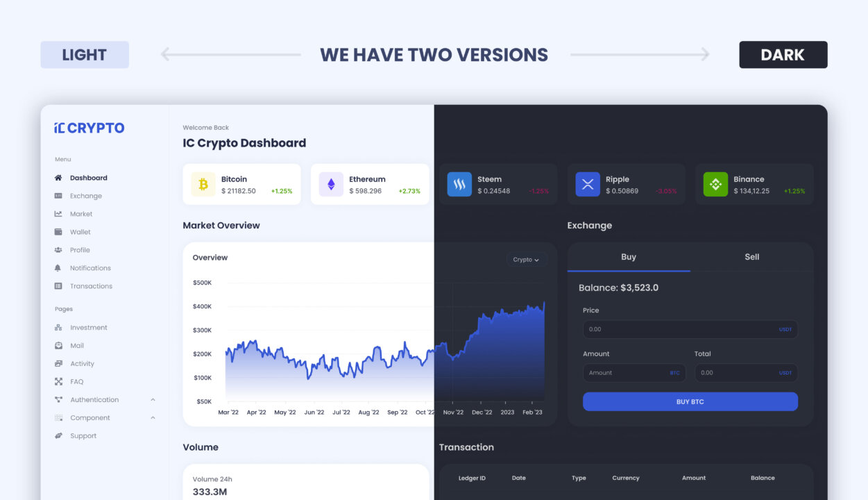Switch to the DARK version
The image size is (868, 500).
(783, 55)
